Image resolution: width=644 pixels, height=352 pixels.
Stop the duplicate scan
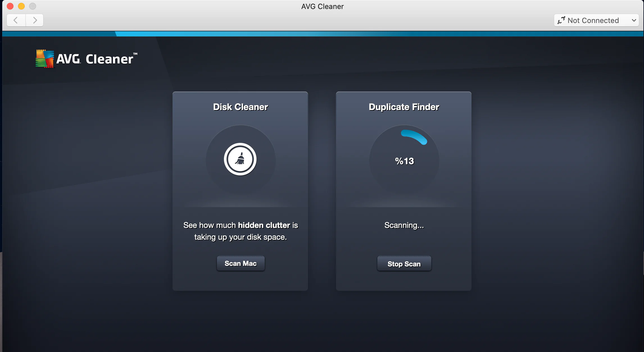click(404, 264)
